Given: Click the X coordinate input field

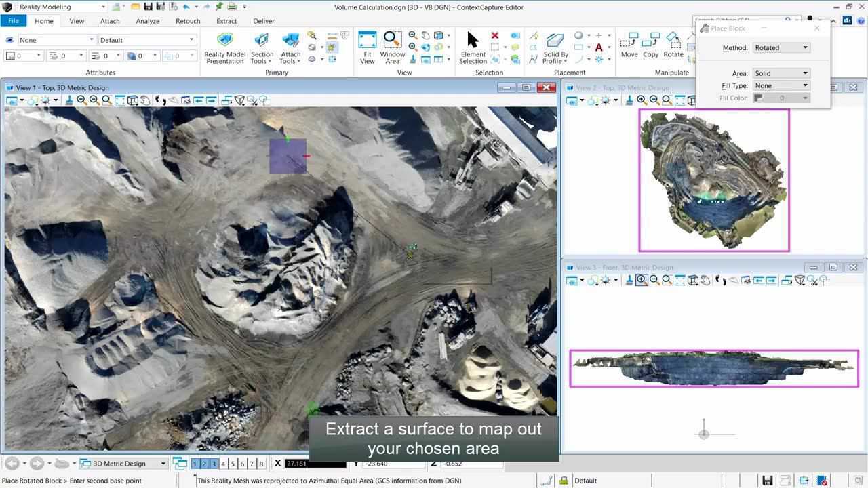Looking at the screenshot, I should [315, 464].
